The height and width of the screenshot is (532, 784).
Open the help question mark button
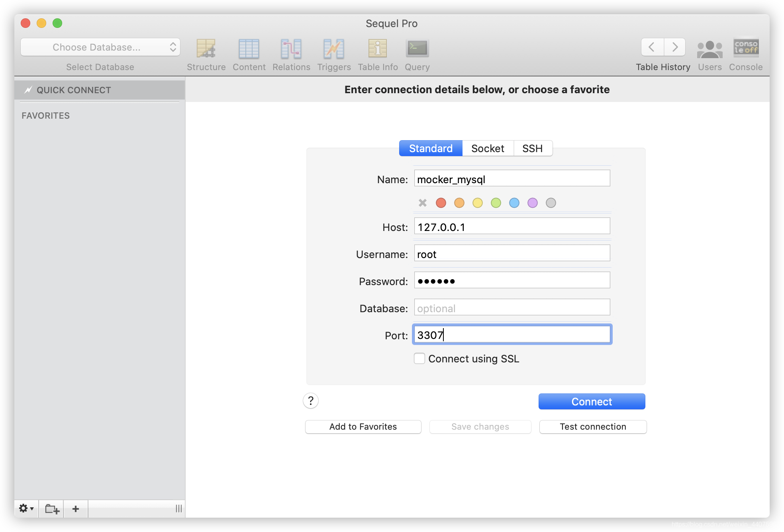tap(311, 401)
